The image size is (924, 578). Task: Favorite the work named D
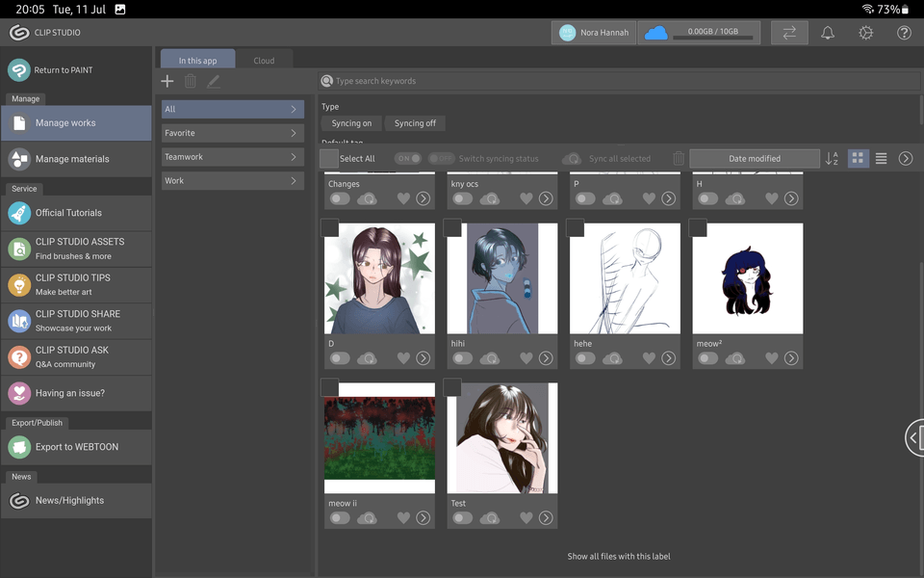click(x=403, y=358)
